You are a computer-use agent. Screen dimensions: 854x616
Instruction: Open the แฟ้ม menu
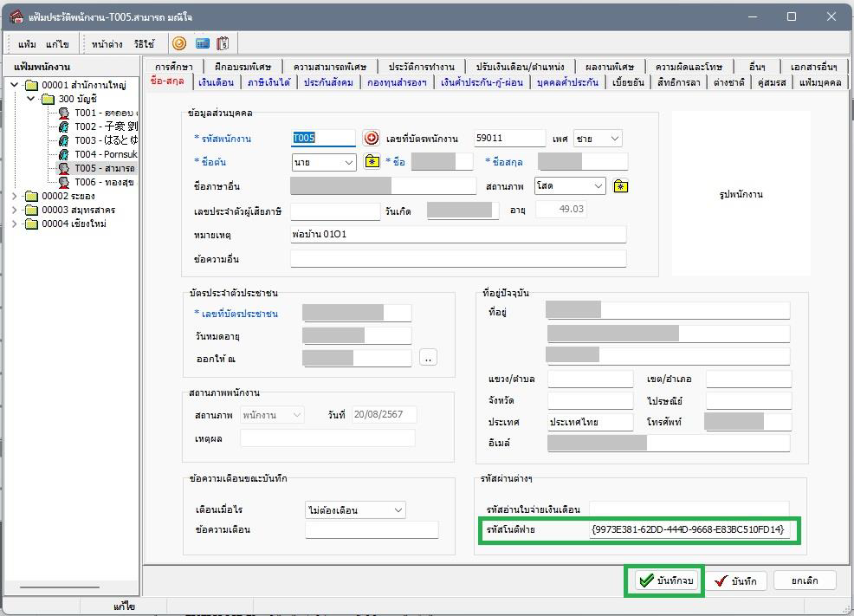click(x=27, y=44)
